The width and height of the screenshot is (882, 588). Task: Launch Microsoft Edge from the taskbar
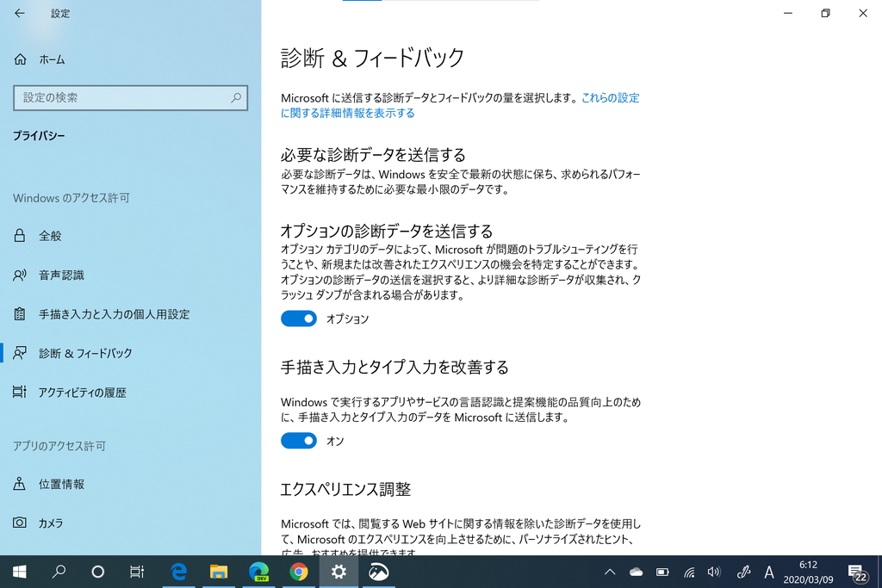pyautogui.click(x=178, y=571)
